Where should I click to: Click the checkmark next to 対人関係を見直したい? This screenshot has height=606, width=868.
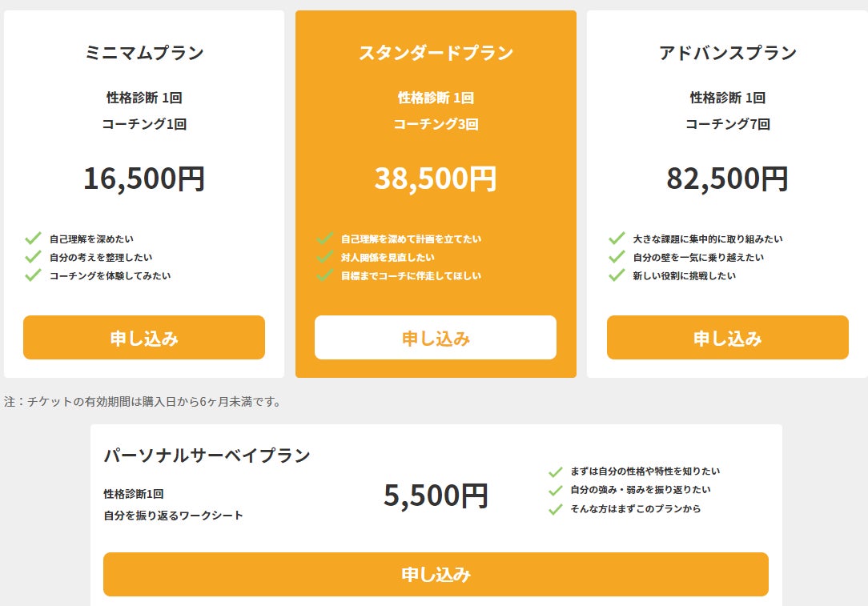point(324,257)
